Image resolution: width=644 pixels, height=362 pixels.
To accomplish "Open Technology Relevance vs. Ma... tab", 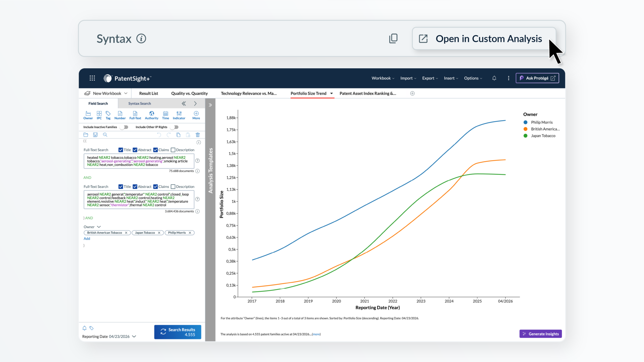I will pyautogui.click(x=249, y=93).
